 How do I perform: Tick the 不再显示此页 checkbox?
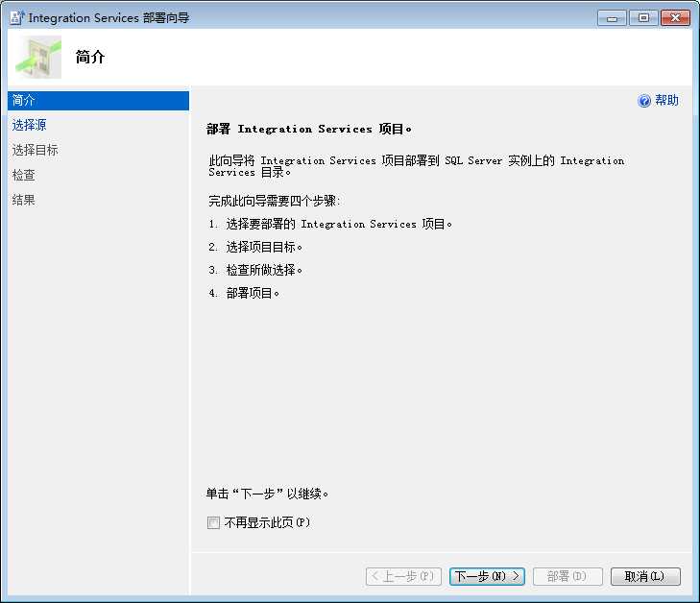tap(213, 522)
